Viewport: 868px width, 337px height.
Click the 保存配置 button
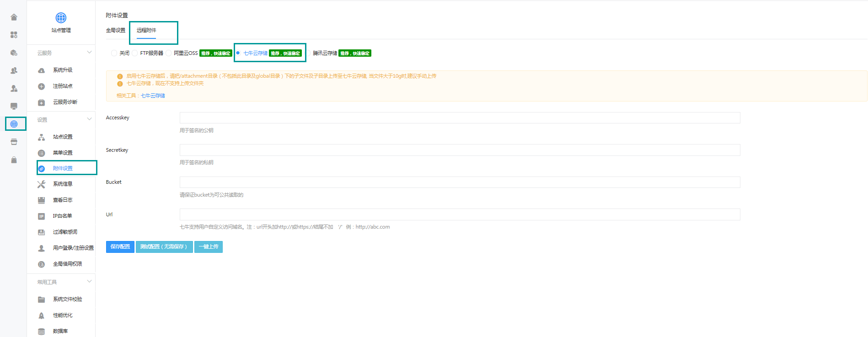pyautogui.click(x=120, y=246)
